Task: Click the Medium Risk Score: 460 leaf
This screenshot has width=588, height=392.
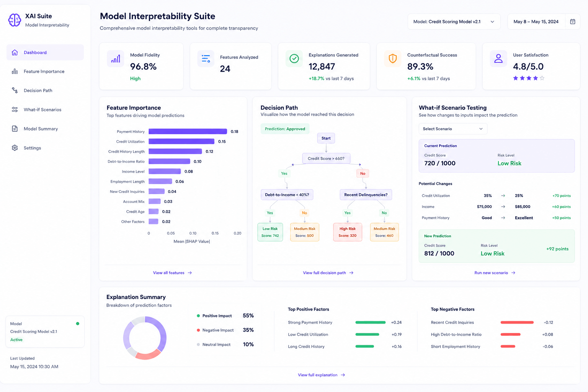Action: 384,232
